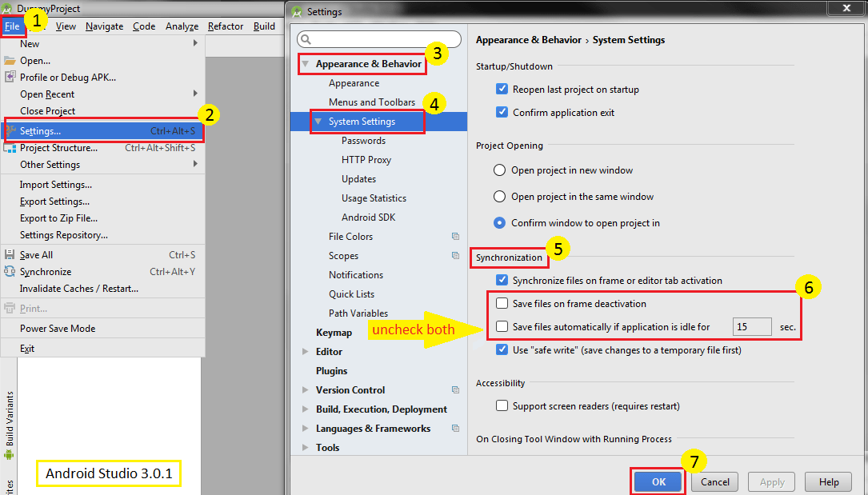Toggle Save files automatically if idle
Viewport: 868px width, 495px height.
[502, 327]
